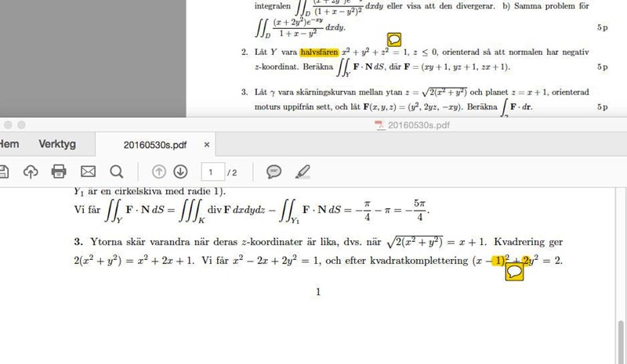Screen dimensions: 627x364
Task: Print the document using printer icon
Action: pyautogui.click(x=59, y=171)
